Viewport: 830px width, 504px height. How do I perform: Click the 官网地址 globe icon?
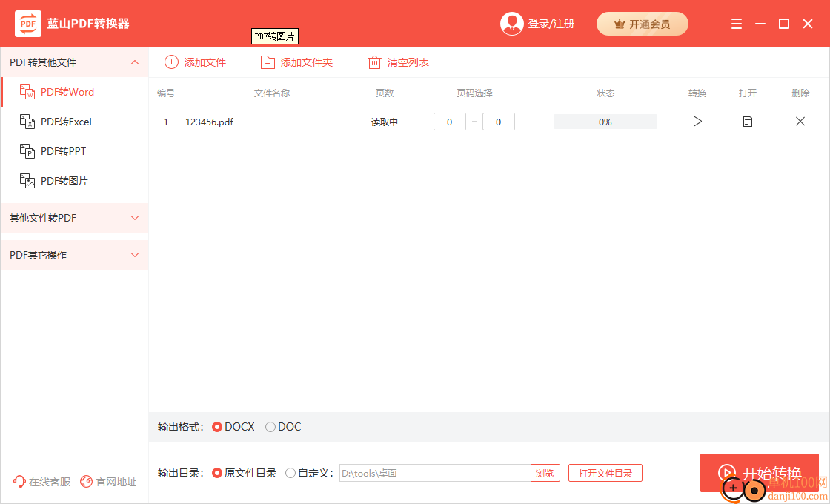click(x=86, y=482)
